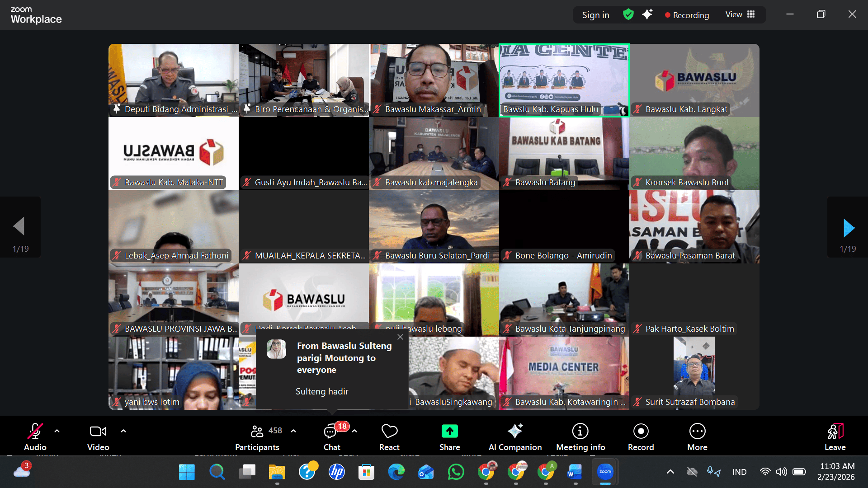Select BAWASLU PROVINSI JAWA B video tile
The width and height of the screenshot is (868, 488).
[x=174, y=300]
